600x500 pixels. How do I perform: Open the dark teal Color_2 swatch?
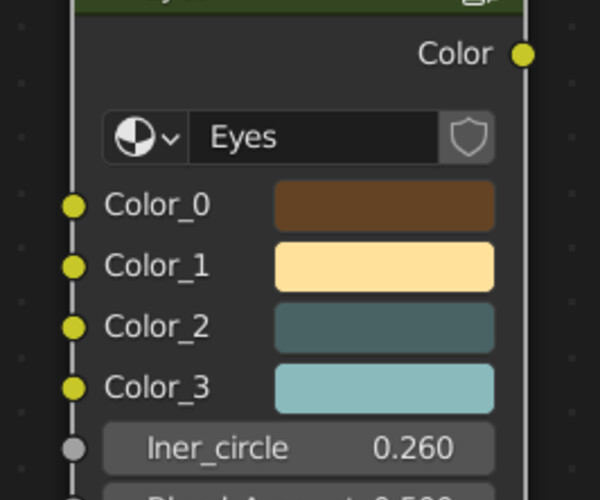(385, 327)
